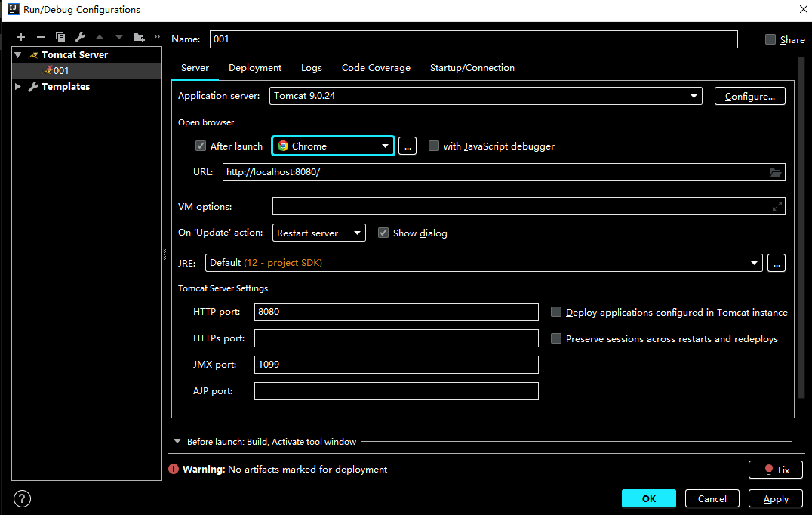This screenshot has width=812, height=515.
Task: Open JRE browse ellipsis button
Action: (777, 263)
